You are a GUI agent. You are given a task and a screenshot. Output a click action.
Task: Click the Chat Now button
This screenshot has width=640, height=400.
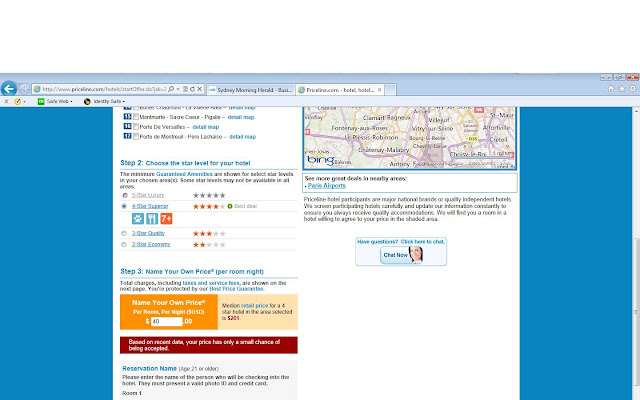point(401,255)
